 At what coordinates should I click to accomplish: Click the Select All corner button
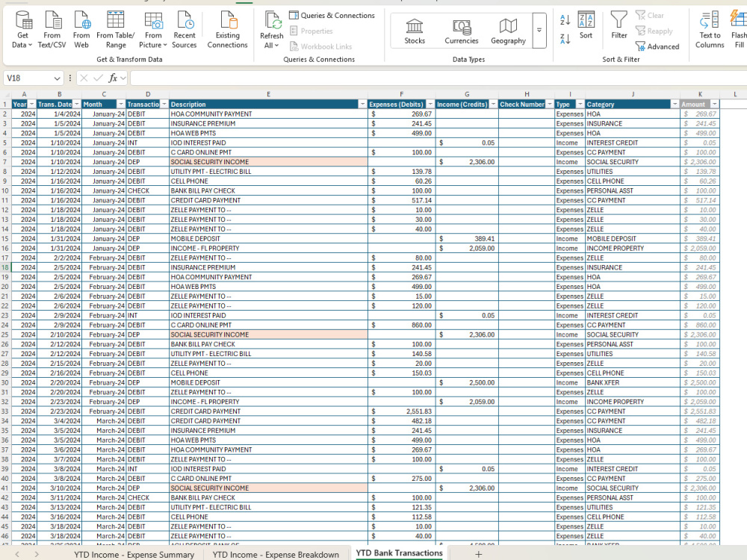point(5,94)
